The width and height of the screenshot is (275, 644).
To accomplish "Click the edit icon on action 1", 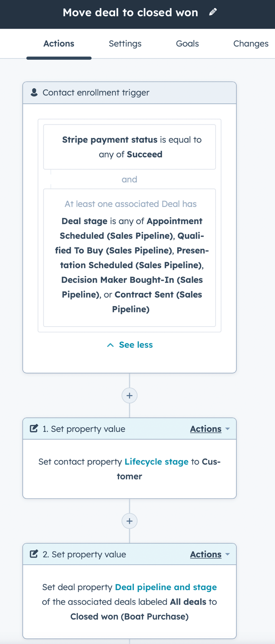I will pyautogui.click(x=33, y=428).
